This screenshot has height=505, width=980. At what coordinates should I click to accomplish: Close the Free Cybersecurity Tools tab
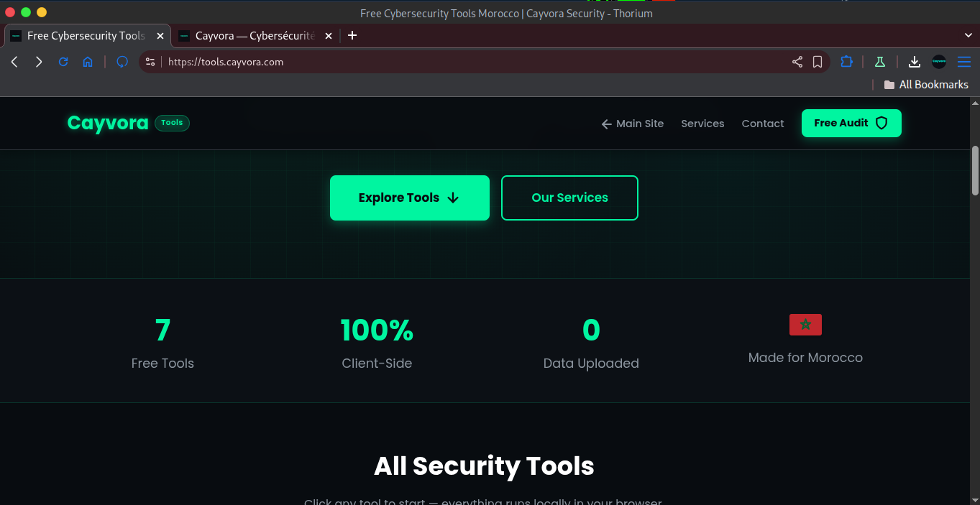click(160, 35)
